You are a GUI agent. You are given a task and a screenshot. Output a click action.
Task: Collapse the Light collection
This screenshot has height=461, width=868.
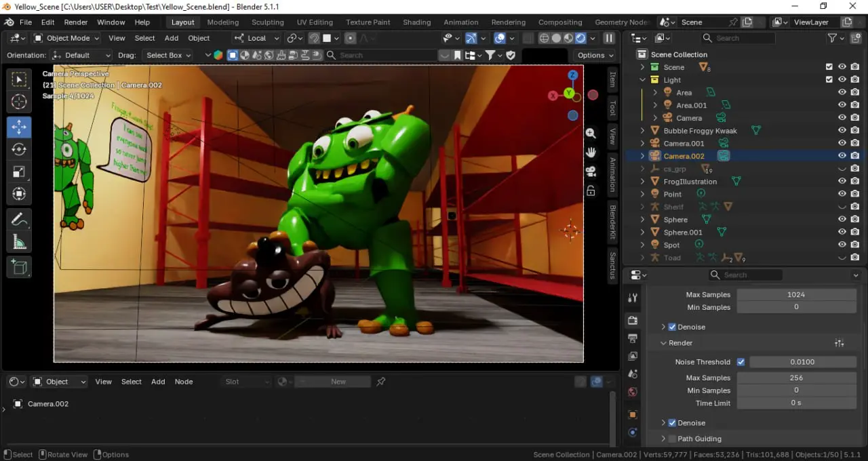(642, 80)
